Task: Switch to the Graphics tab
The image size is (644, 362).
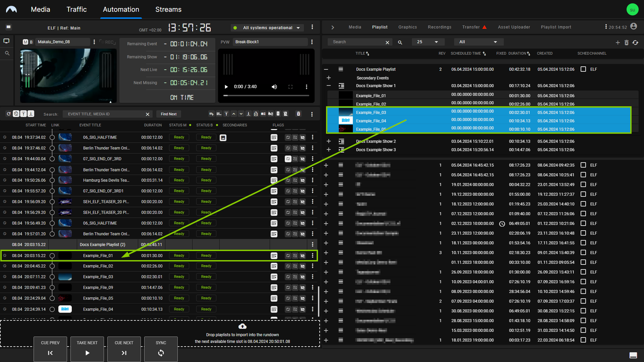Action: pyautogui.click(x=408, y=27)
